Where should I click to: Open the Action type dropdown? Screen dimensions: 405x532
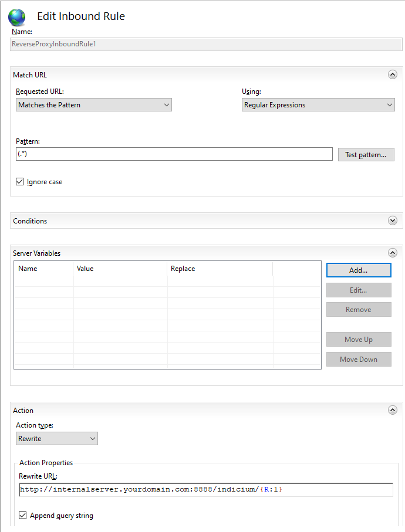[57, 439]
